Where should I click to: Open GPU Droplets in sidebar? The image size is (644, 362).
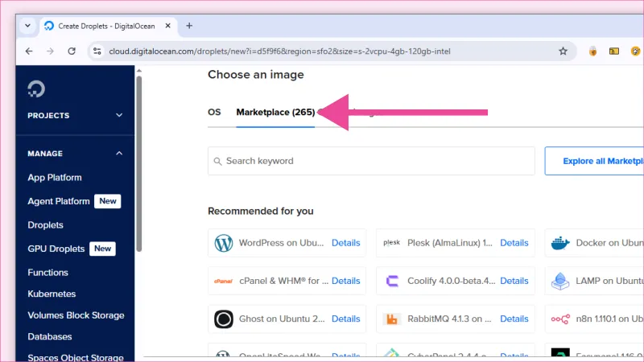point(56,249)
